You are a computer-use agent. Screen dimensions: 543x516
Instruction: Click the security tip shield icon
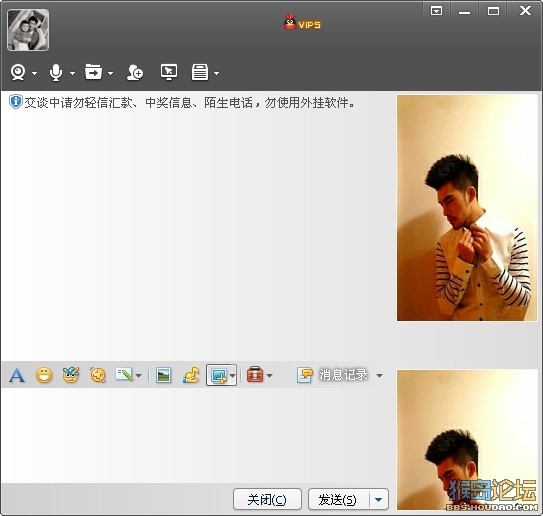[x=16, y=102]
